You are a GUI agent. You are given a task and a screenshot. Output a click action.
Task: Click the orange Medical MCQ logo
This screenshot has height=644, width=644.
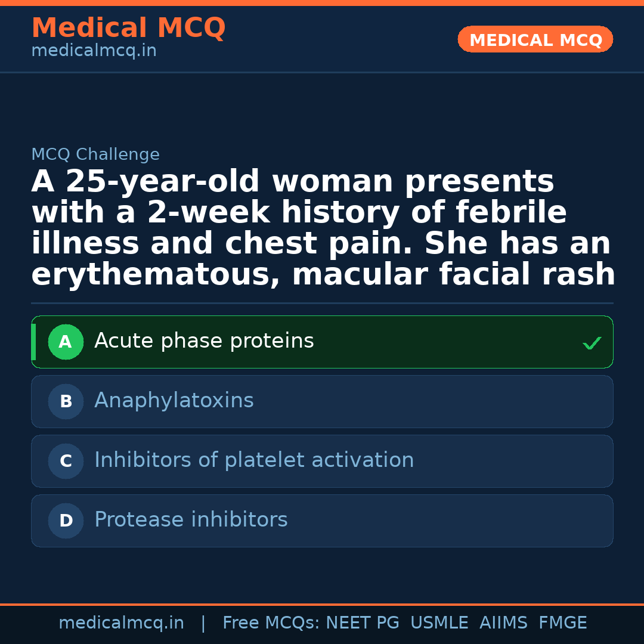[128, 27]
